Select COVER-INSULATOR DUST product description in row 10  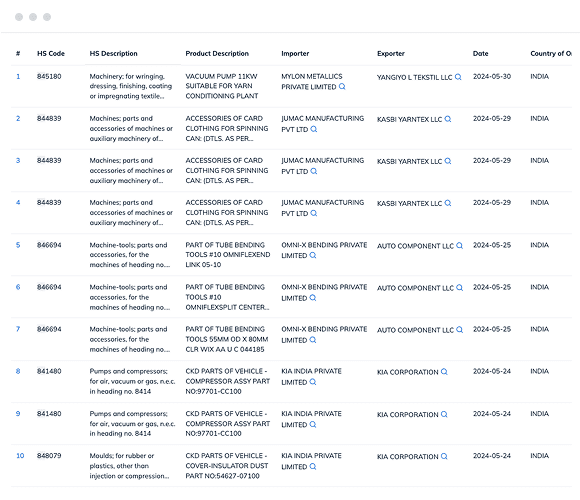[x=227, y=466]
